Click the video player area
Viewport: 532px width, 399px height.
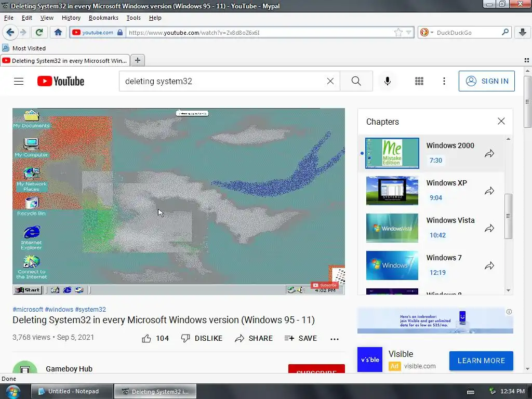[179, 201]
